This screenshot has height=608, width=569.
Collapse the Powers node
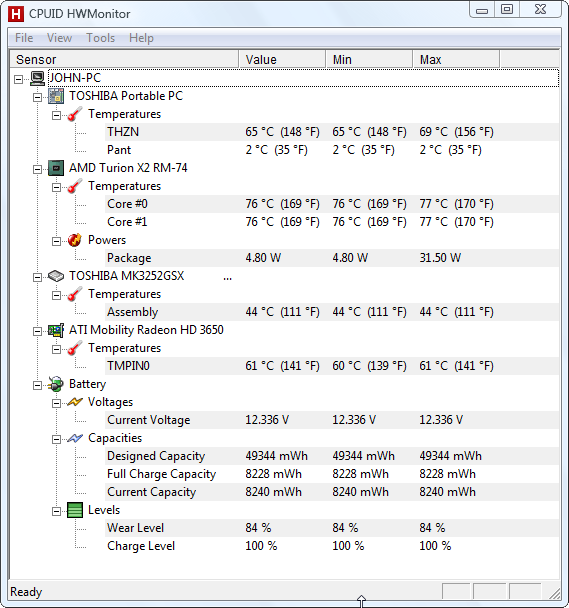point(56,242)
